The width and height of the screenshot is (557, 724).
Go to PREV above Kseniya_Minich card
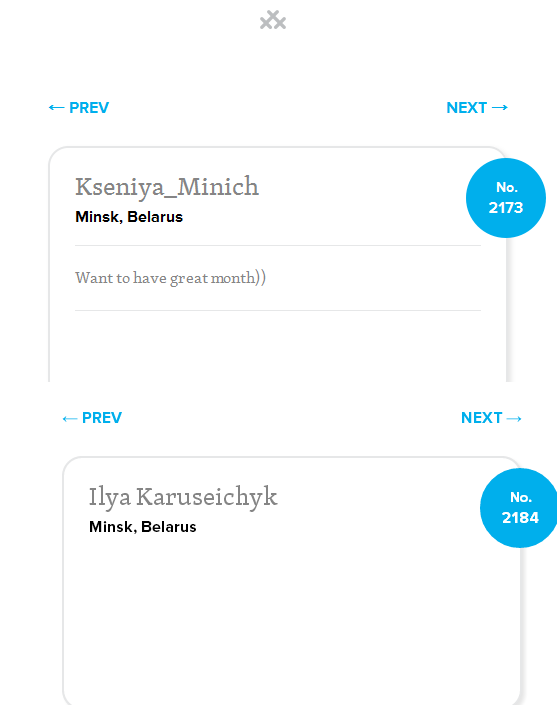pyautogui.click(x=79, y=108)
